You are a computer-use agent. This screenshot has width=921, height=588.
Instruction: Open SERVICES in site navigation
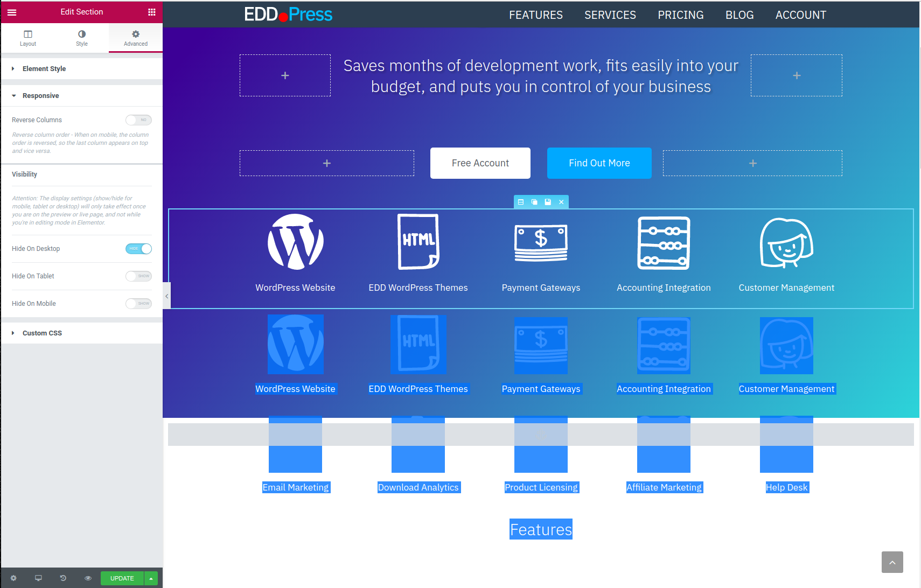tap(610, 15)
